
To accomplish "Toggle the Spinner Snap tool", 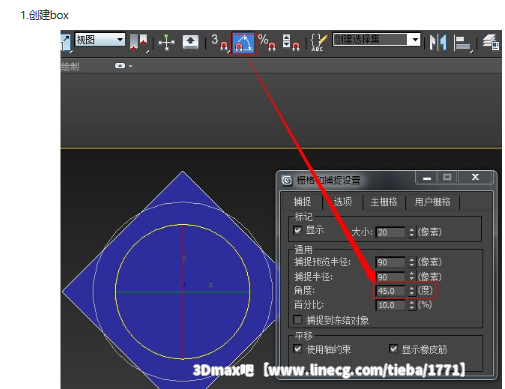I will pyautogui.click(x=291, y=43).
